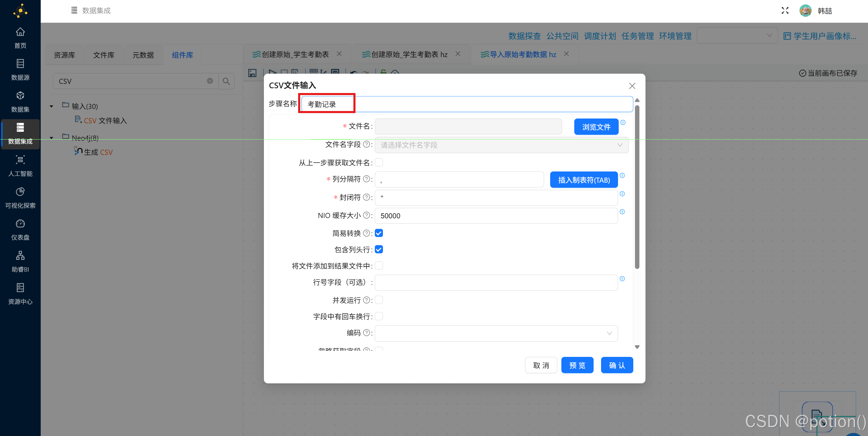Enable the 并发运行 checkbox
868x436 pixels.
[x=379, y=300]
